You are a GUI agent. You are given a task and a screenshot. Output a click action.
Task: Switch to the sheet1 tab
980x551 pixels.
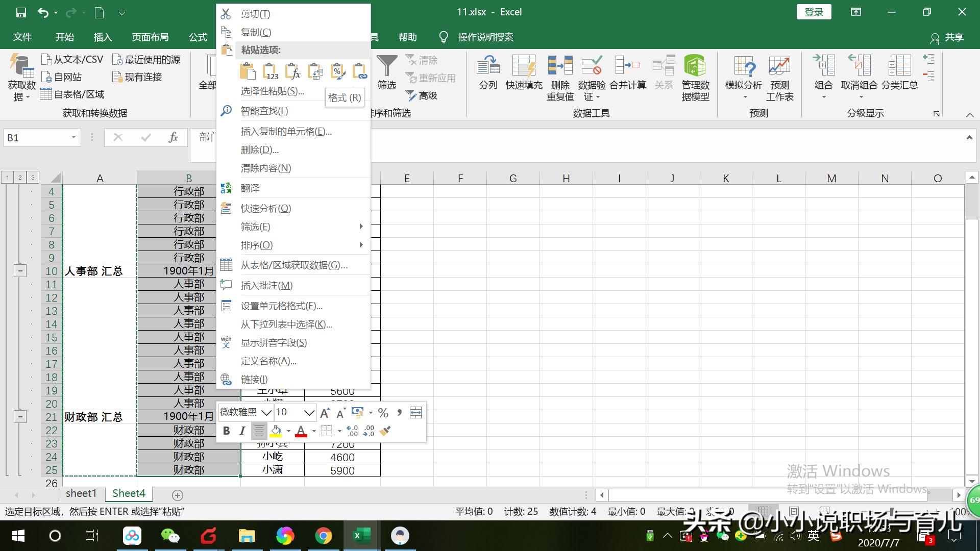click(81, 493)
